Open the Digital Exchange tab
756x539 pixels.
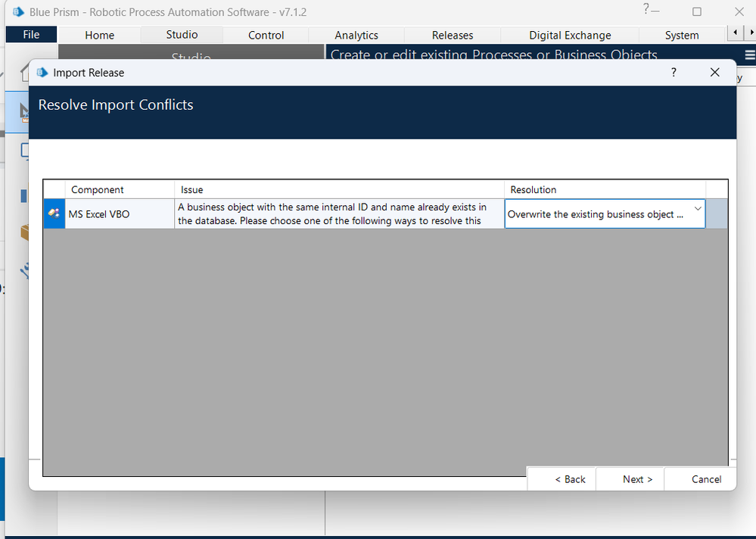(570, 35)
